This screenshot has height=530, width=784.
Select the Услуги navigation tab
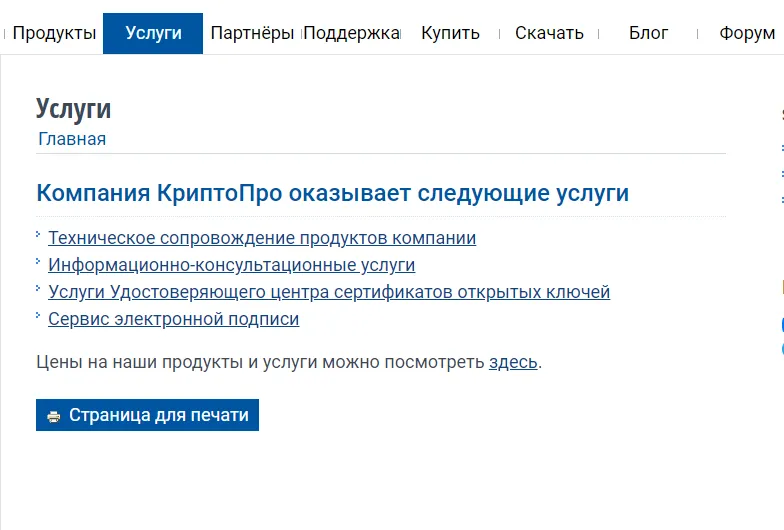pos(153,33)
